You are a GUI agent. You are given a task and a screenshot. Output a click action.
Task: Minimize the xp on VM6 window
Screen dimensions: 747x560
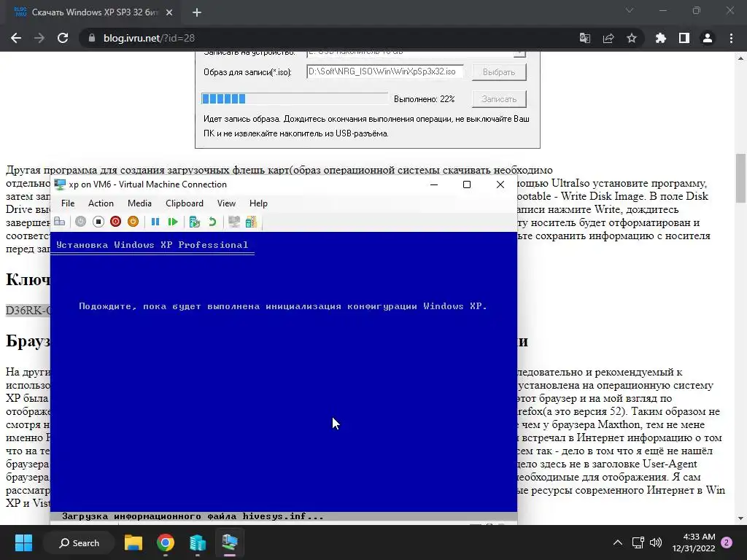(x=434, y=184)
